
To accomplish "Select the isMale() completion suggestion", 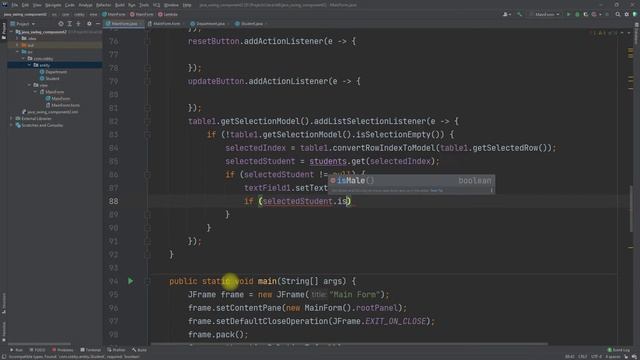I will click(x=411, y=180).
